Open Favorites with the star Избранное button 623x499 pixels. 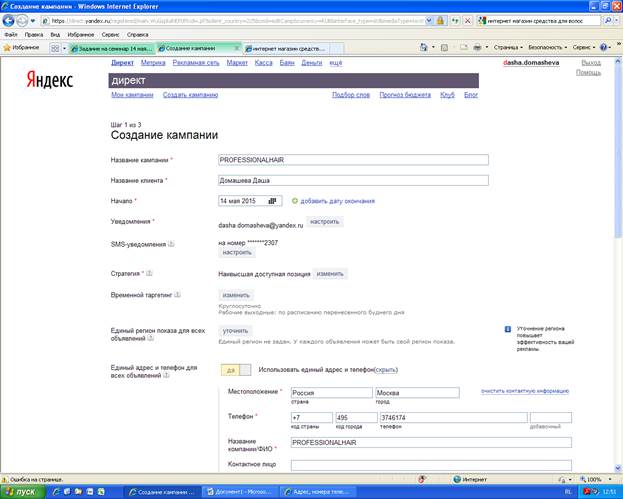(21, 48)
